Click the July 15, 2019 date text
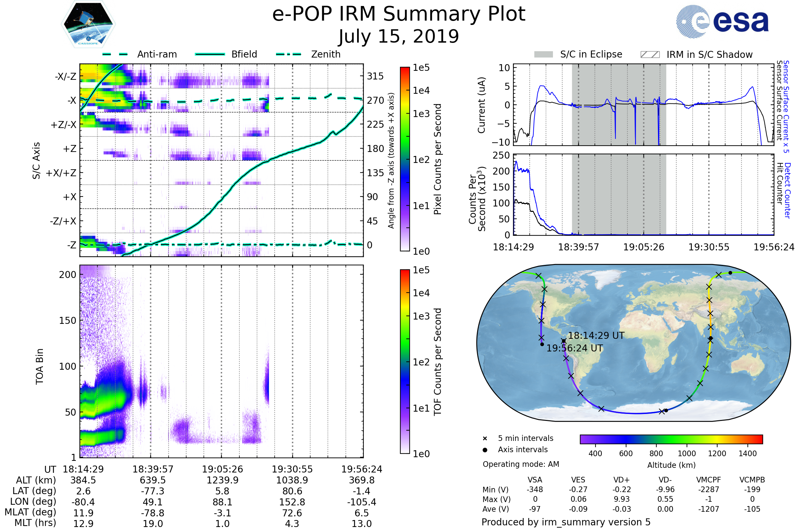This screenshot has height=532, width=798. click(x=399, y=37)
